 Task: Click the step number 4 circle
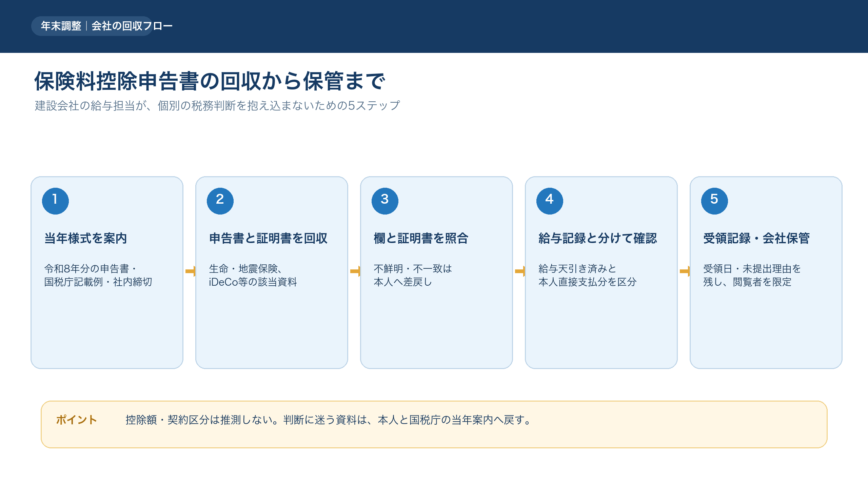click(x=550, y=201)
